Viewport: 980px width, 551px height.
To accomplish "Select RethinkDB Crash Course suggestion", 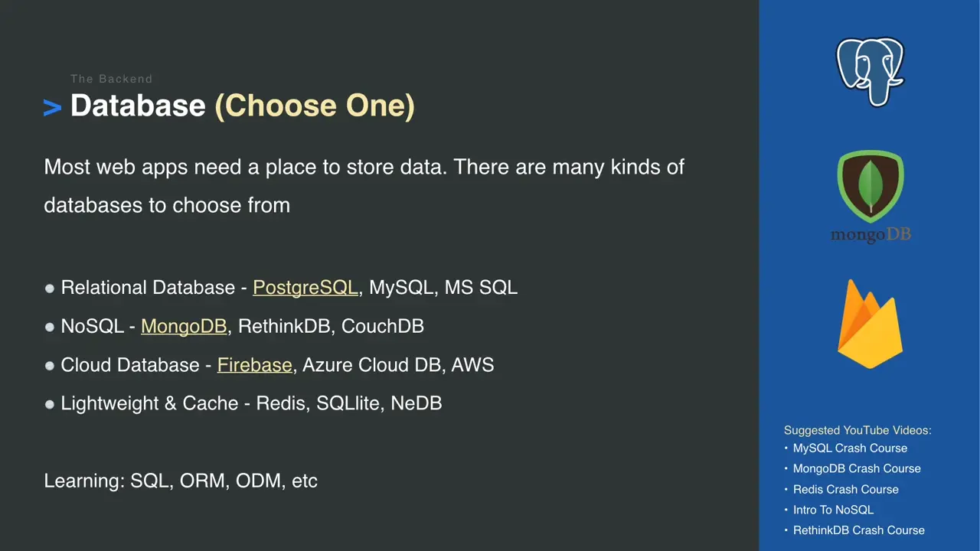I will pyautogui.click(x=859, y=530).
